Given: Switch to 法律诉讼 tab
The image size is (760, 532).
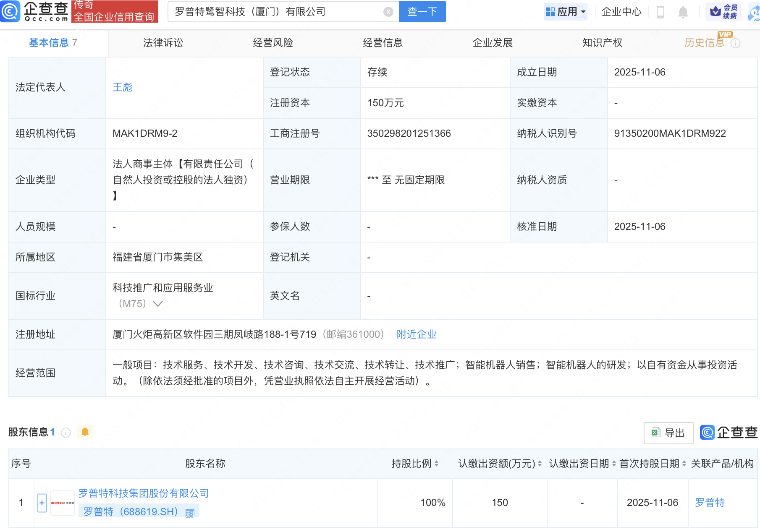Looking at the screenshot, I should click(163, 43).
